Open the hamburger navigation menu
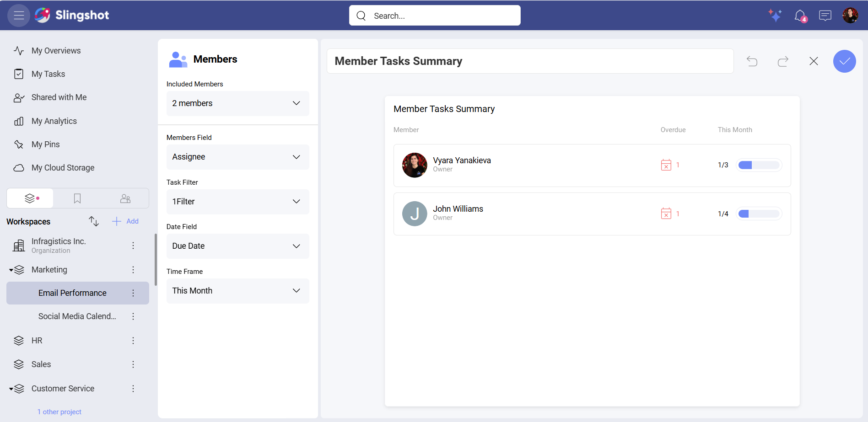This screenshot has height=422, width=868. [x=18, y=15]
